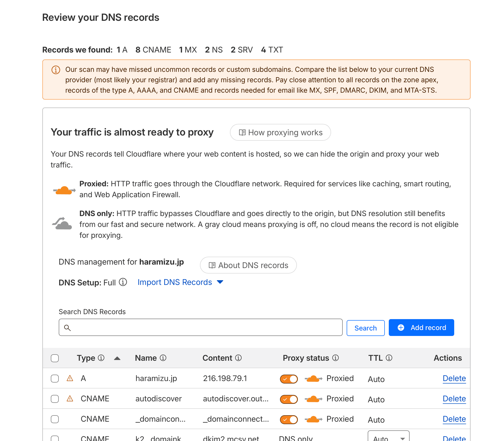Sort records by Type using arrow
Screen dimensions: 504x441
[x=117, y=358]
